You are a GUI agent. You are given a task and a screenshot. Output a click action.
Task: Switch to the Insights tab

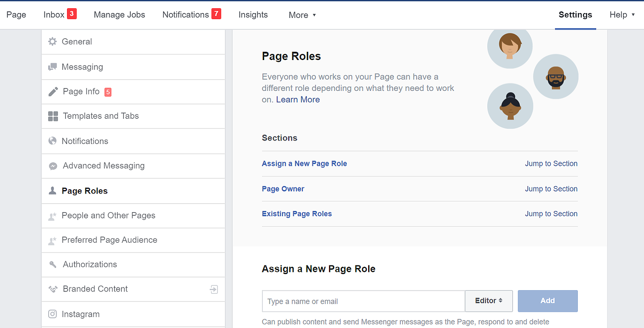click(253, 15)
